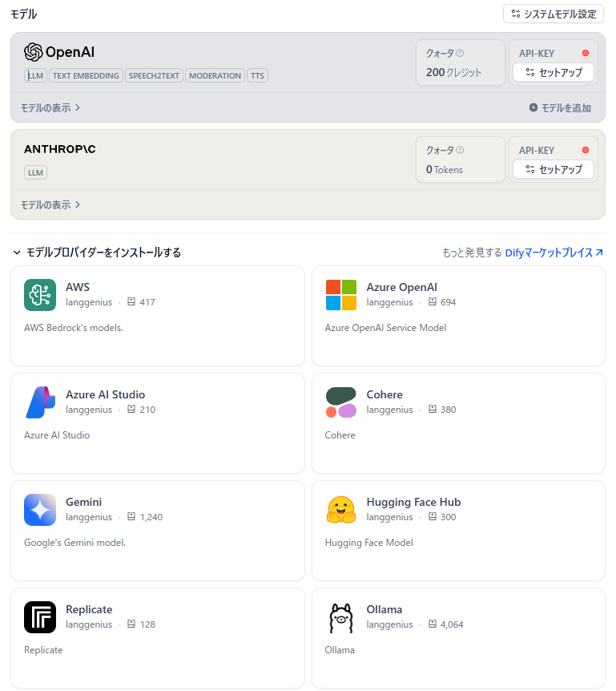Select the Hugging Face Hub card title
The width and height of the screenshot is (616, 691).
(413, 502)
